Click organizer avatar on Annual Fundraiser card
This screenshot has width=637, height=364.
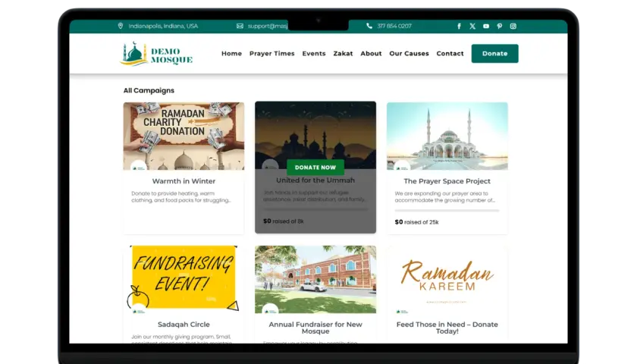click(270, 309)
